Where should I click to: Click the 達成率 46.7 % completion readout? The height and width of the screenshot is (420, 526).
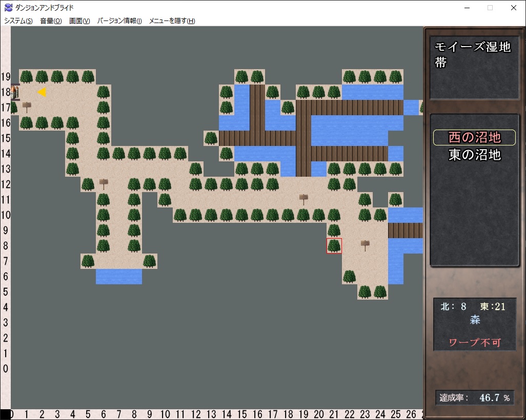pyautogui.click(x=474, y=398)
